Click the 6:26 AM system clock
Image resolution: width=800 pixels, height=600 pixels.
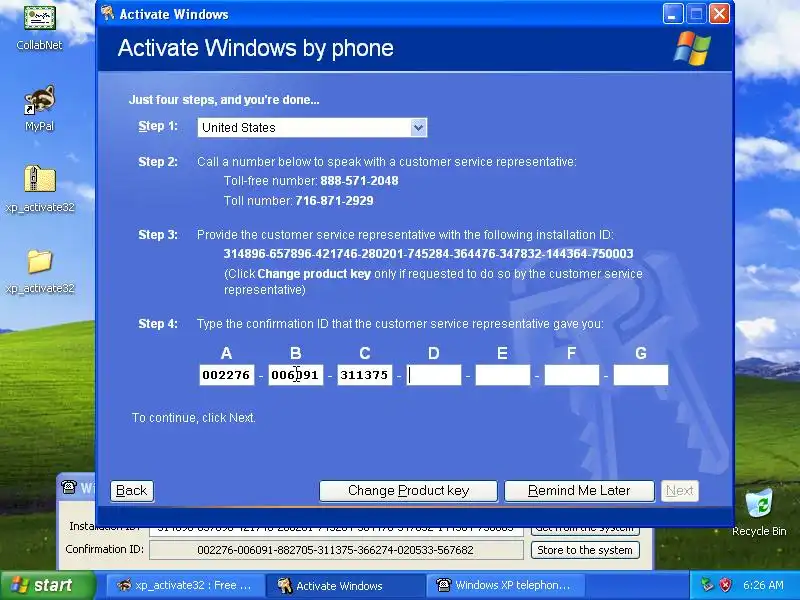pyautogui.click(x=763, y=585)
